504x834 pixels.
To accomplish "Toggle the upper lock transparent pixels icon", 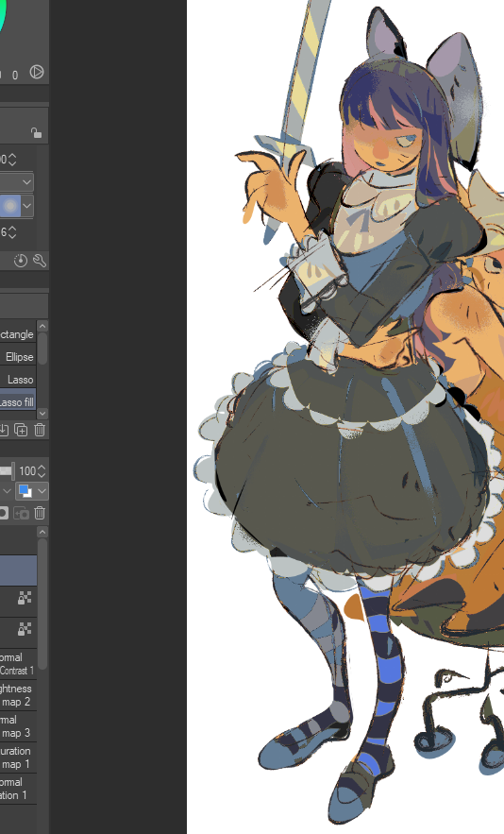I will pyautogui.click(x=25, y=599).
